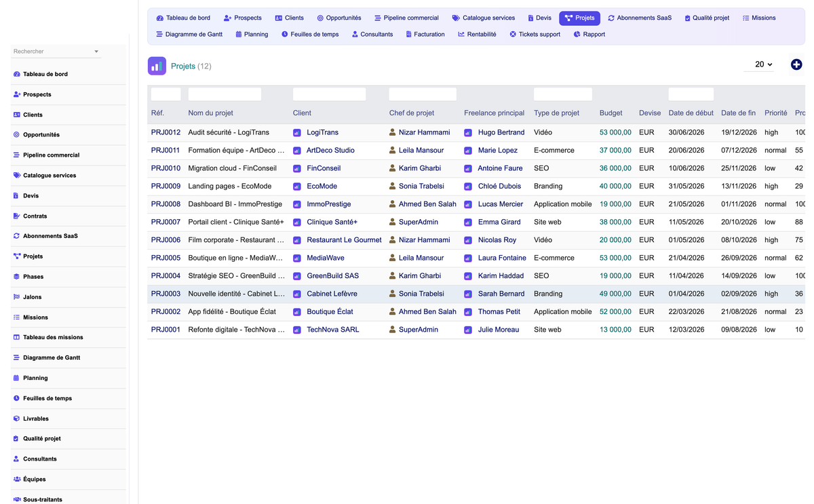Click the Prospects icon in sidebar
The image size is (814, 504).
(x=17, y=94)
